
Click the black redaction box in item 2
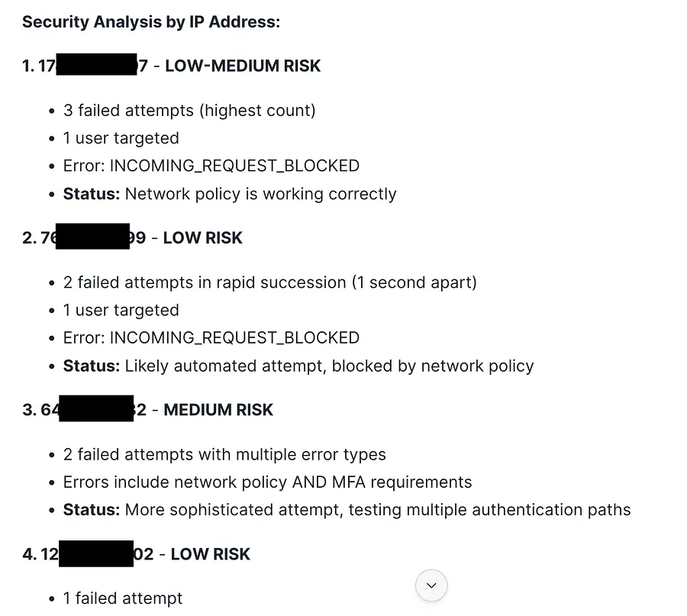pos(93,238)
